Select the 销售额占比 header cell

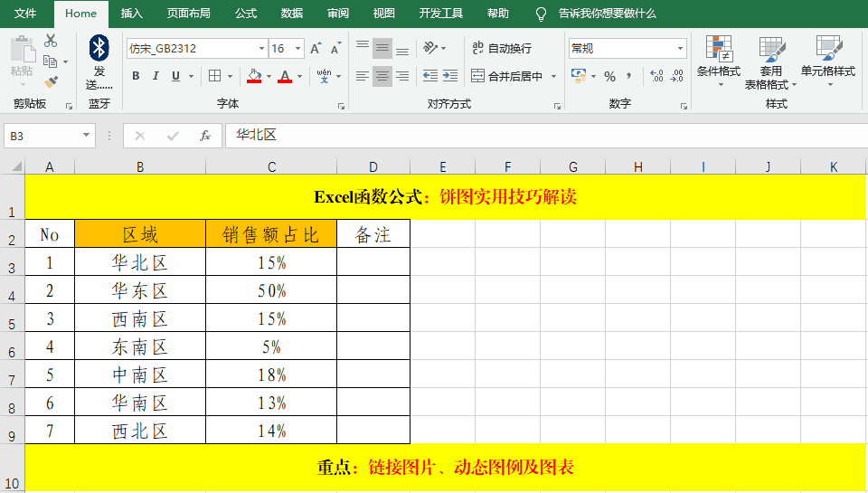[271, 233]
